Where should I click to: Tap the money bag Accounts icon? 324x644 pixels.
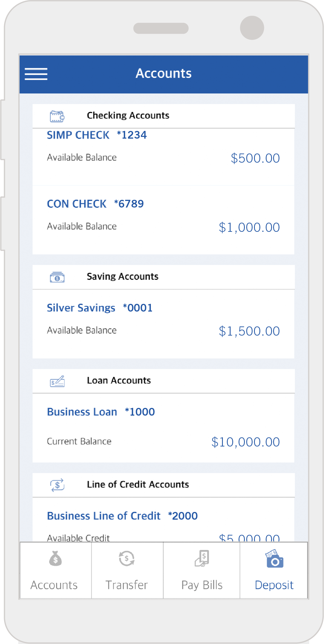55,559
